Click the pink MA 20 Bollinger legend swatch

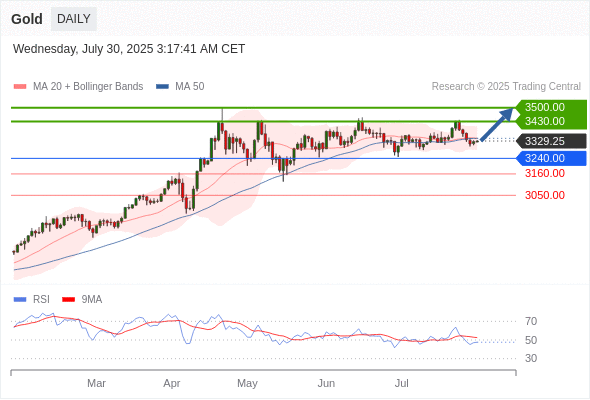pos(20,87)
